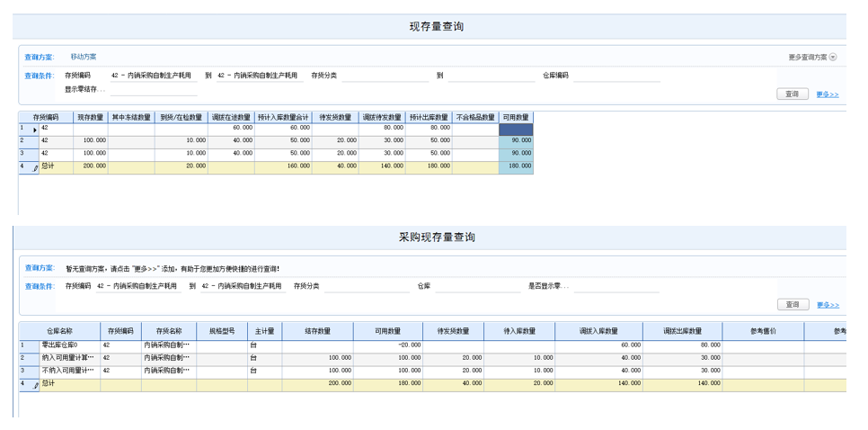Focus 存货分类 end field in 现存量查询
868x430 pixels.
[492, 76]
